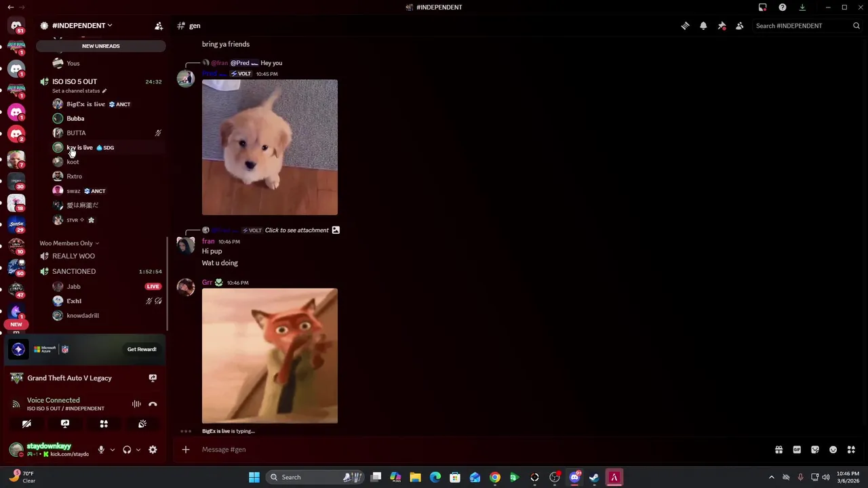Open the apps launcher icon in message bar
868x488 pixels.
tap(851, 449)
